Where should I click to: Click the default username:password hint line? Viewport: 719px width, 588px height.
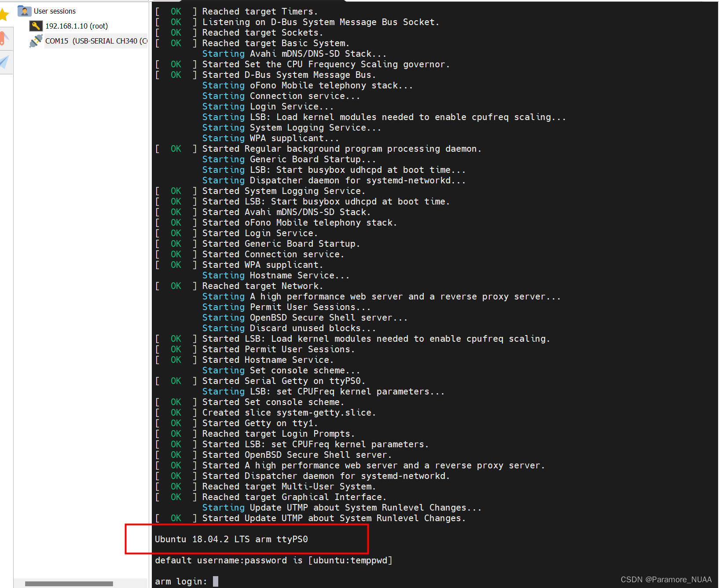click(273, 560)
